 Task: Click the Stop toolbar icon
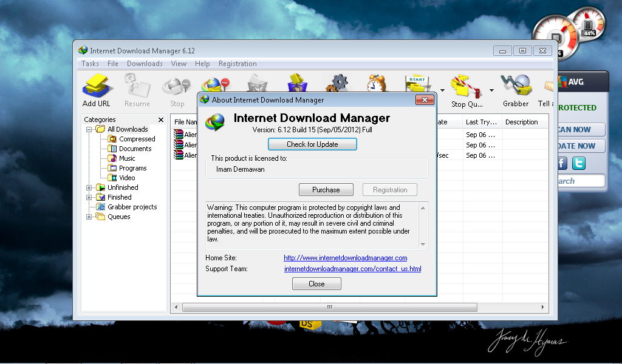(x=177, y=92)
